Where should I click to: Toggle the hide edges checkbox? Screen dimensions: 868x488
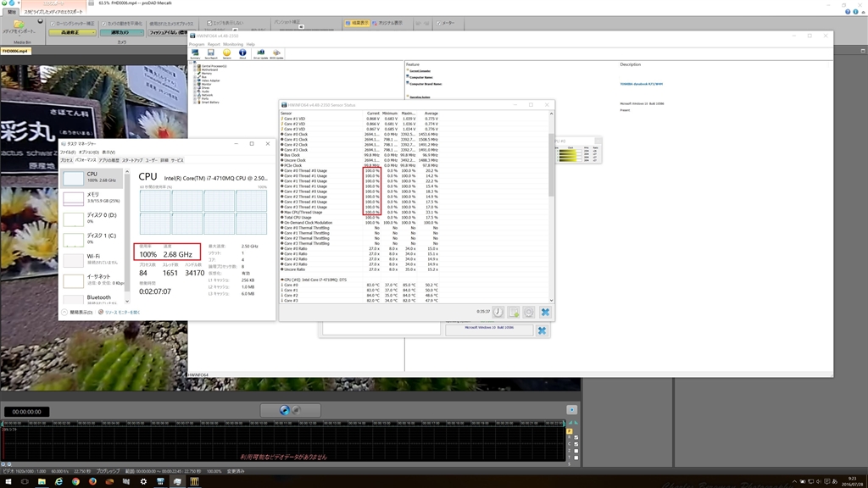(x=209, y=24)
